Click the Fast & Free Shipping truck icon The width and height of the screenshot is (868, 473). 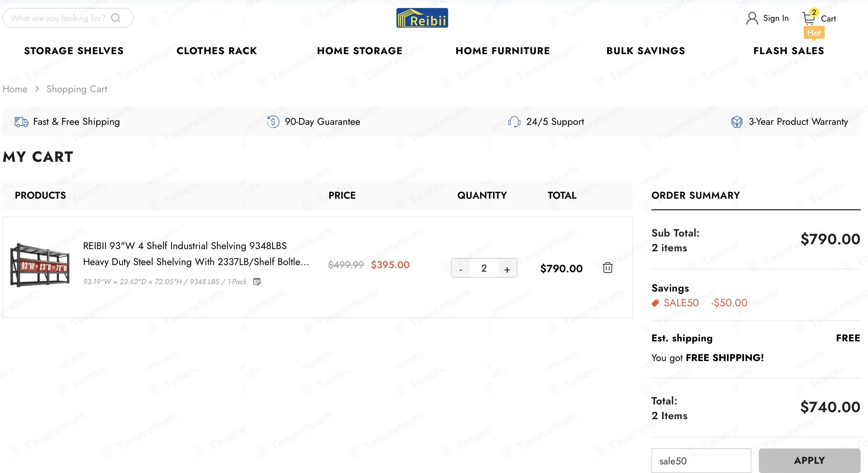[21, 122]
